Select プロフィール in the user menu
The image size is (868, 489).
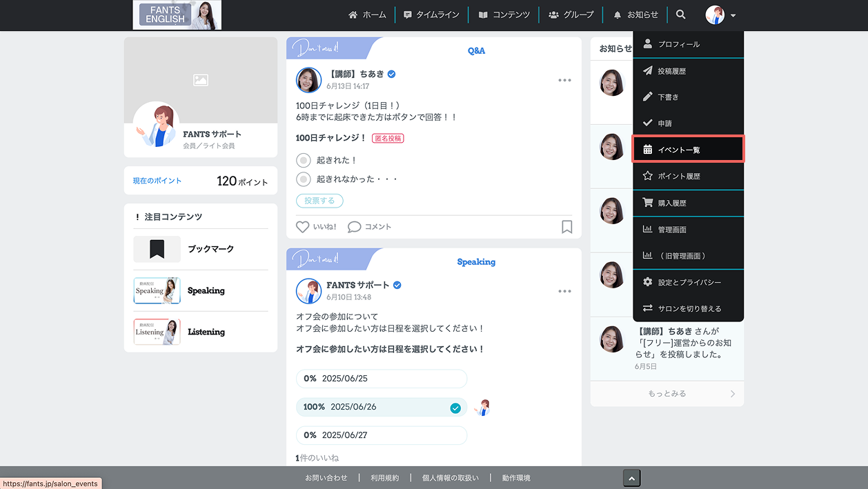(x=689, y=44)
